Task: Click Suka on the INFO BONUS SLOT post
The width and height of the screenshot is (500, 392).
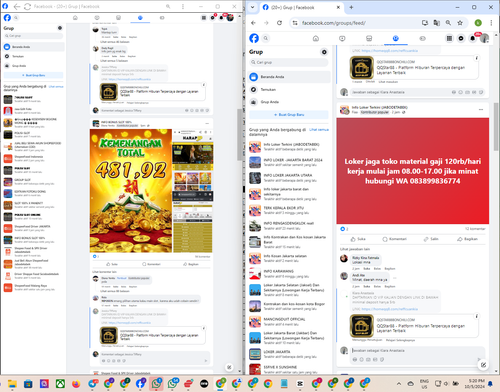Action: [112, 264]
